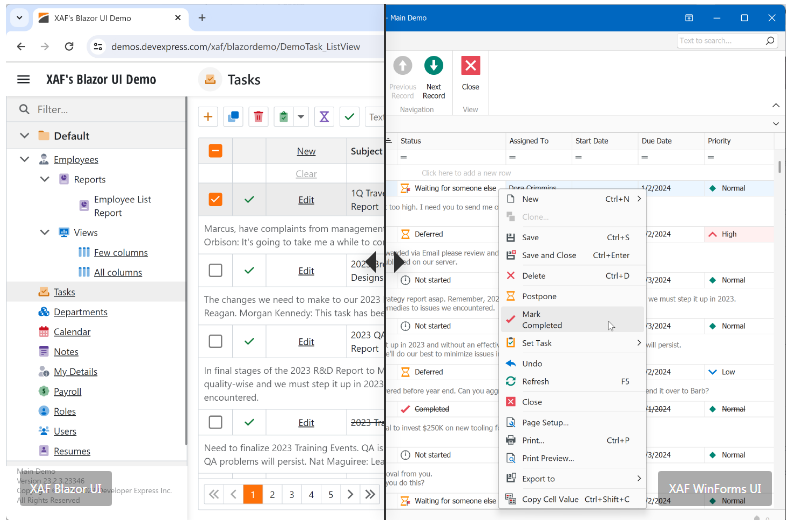792x525 pixels.
Task: Click the ribbon display options icon in title bar
Action: 689,18
